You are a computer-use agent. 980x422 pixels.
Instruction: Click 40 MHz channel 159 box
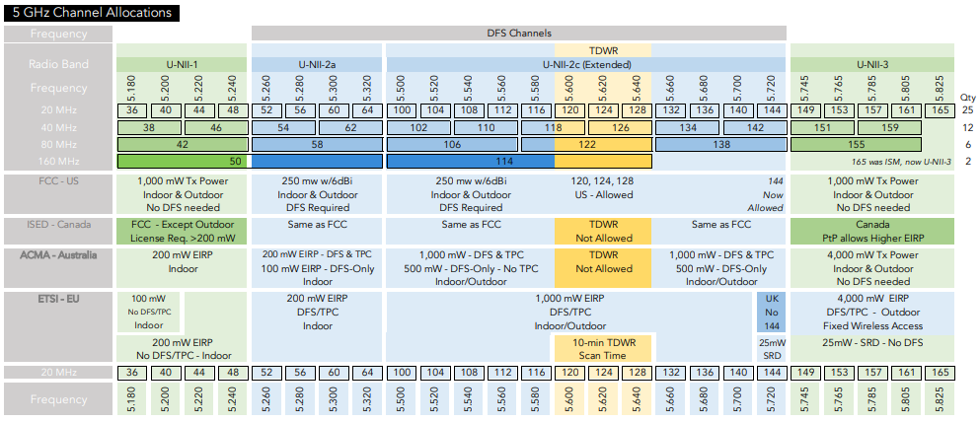coord(888,127)
